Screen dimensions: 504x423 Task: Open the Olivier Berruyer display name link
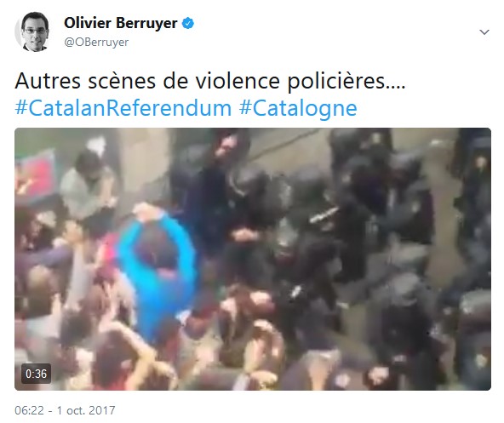tap(121, 23)
